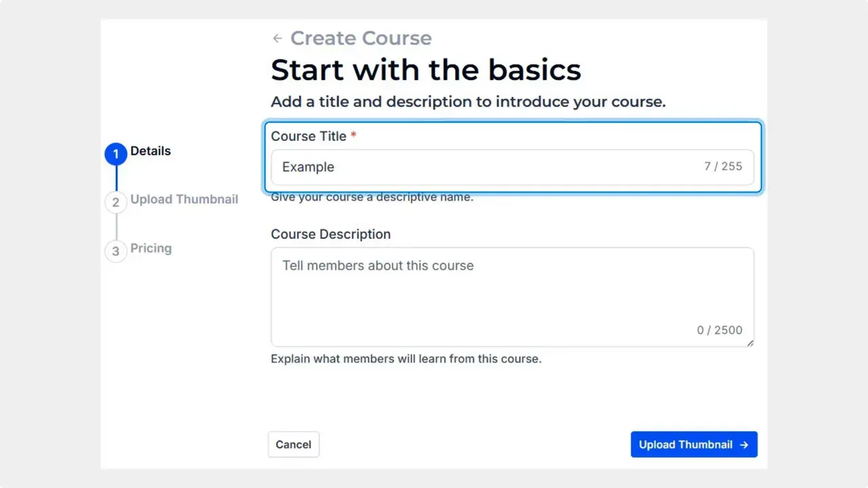Image resolution: width=868 pixels, height=488 pixels.
Task: Select the step 1 circle icon
Action: (x=115, y=154)
